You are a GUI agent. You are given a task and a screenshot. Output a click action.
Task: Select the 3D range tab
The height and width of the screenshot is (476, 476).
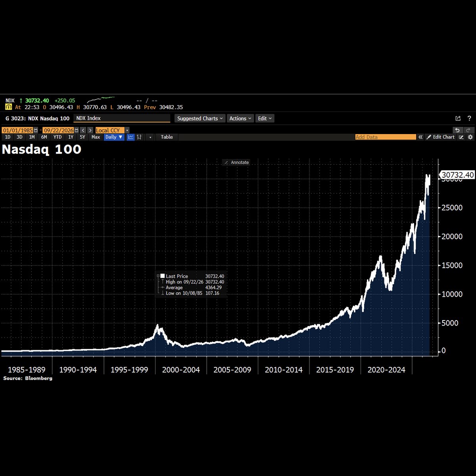tap(19, 137)
